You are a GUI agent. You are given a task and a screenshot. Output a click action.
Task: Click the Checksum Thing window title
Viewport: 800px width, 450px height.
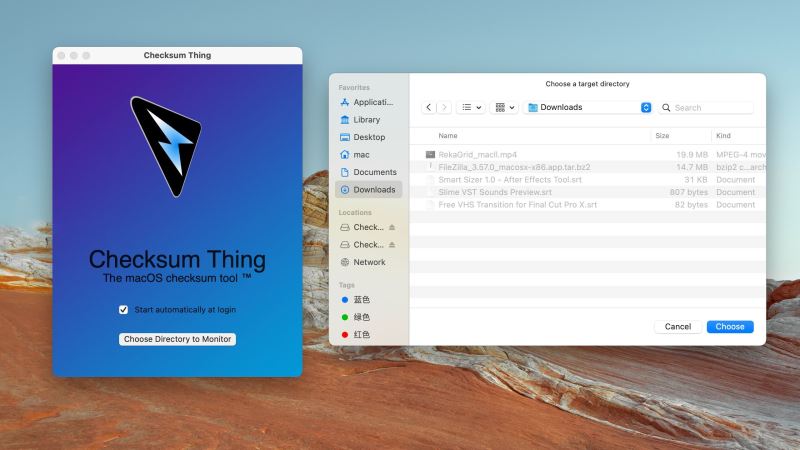pos(177,55)
